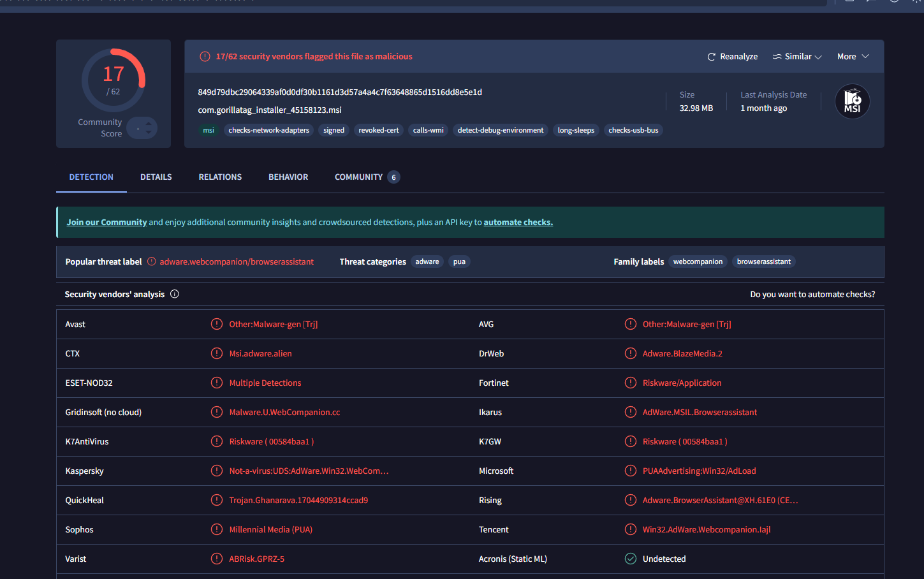This screenshot has width=924, height=579.
Task: Click the malicious warning icon in banner
Action: 205,57
